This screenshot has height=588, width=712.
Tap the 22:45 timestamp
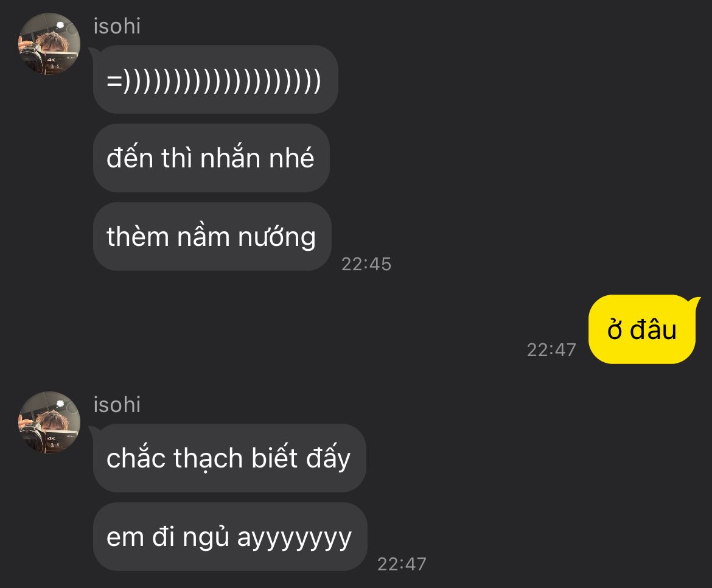pyautogui.click(x=366, y=264)
